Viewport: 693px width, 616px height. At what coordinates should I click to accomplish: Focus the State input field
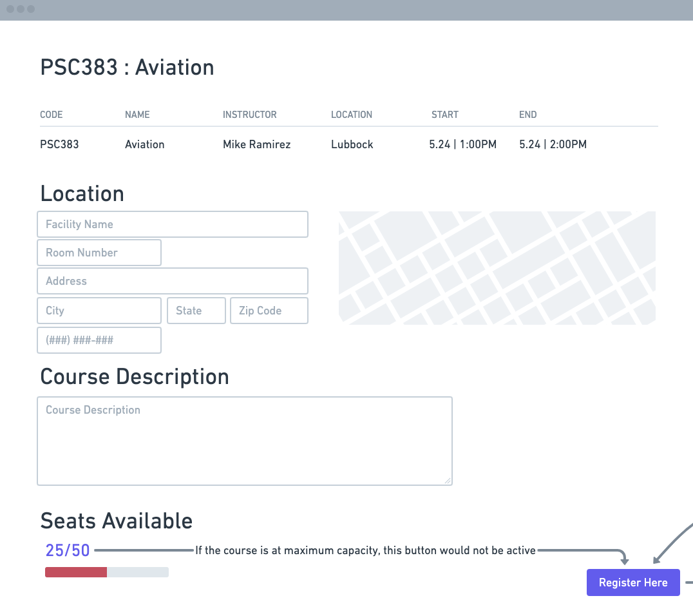[x=196, y=311]
